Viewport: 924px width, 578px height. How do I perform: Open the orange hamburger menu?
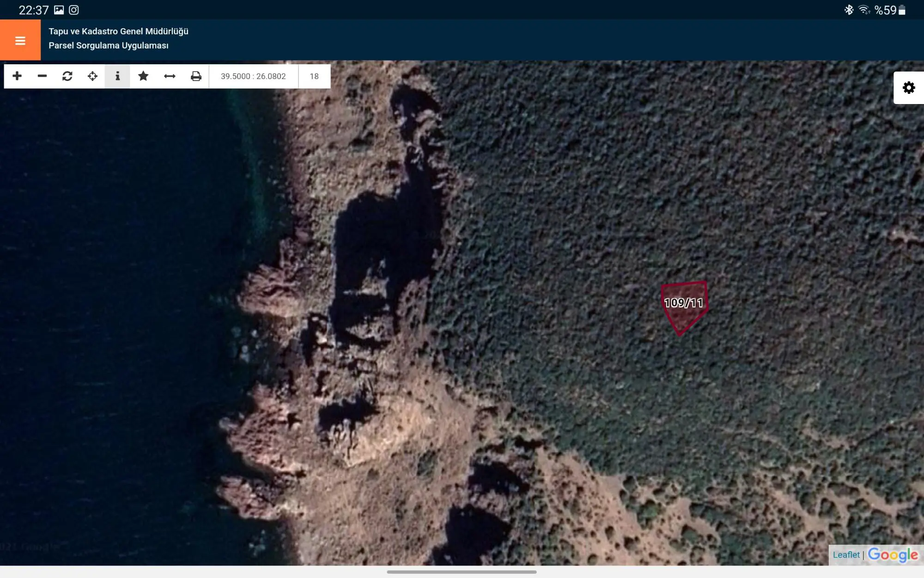(20, 40)
